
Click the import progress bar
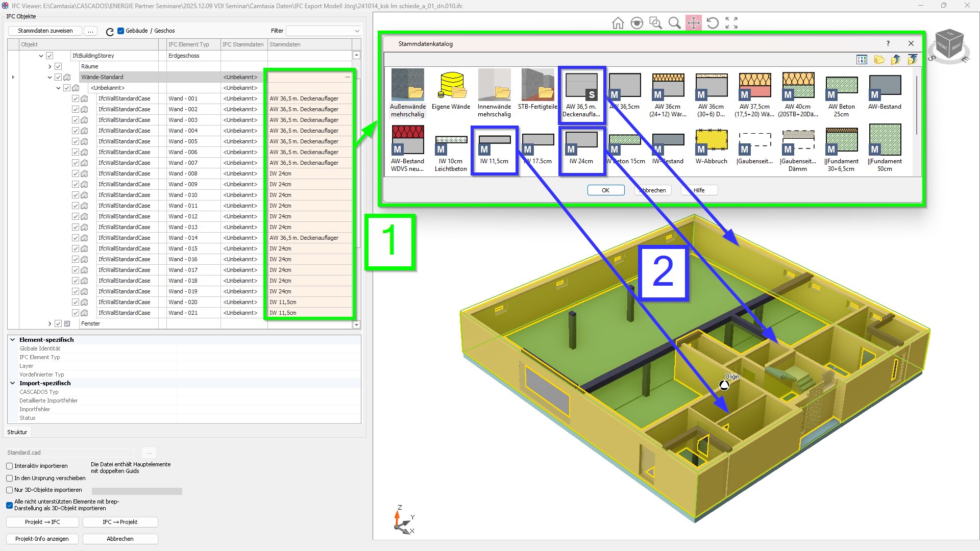click(x=137, y=491)
